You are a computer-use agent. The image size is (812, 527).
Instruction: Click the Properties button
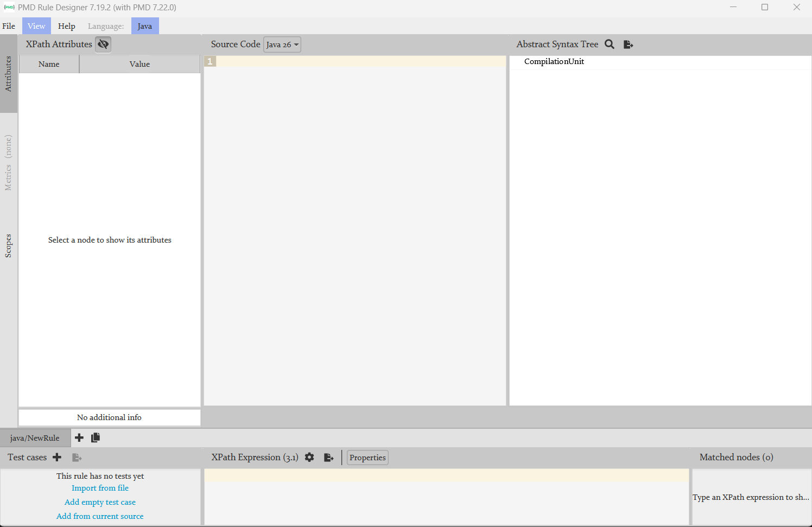367,458
